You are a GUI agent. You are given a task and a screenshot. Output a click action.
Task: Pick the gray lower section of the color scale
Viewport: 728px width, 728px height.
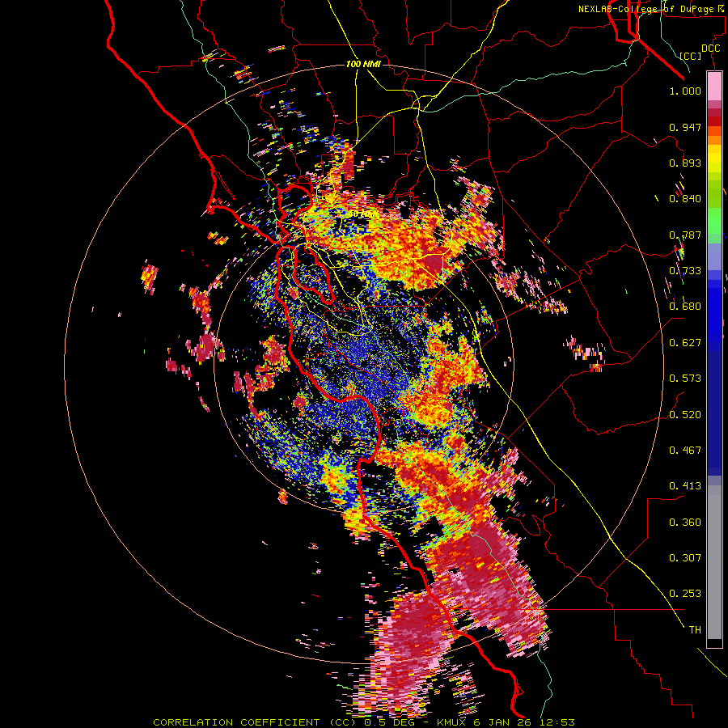(x=714, y=562)
